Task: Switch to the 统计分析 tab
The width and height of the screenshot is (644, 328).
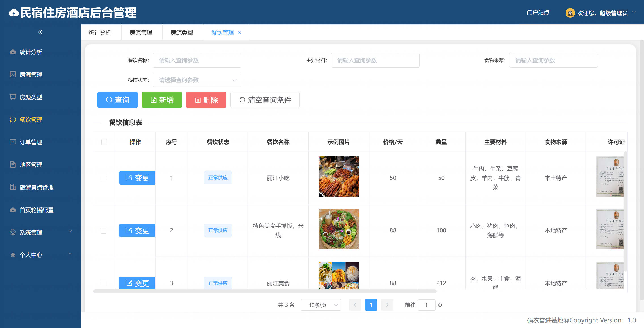Action: pos(100,32)
